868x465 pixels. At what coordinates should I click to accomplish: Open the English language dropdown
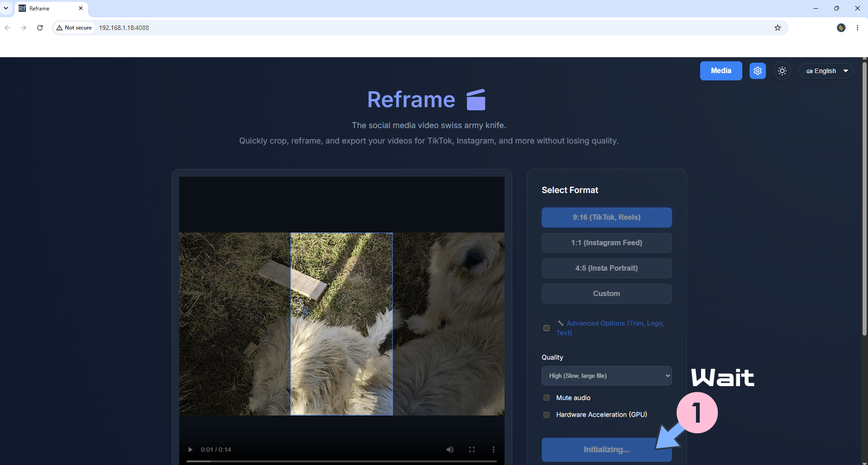coord(826,71)
